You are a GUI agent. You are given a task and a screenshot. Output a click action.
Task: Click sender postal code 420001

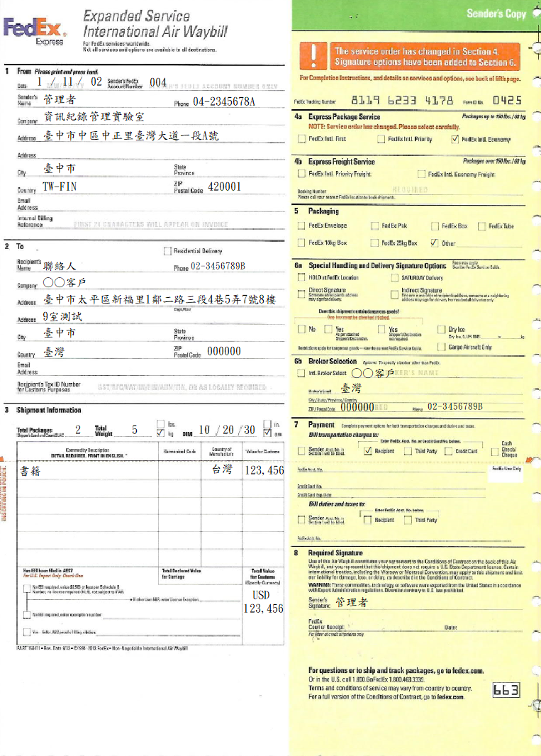click(x=224, y=187)
